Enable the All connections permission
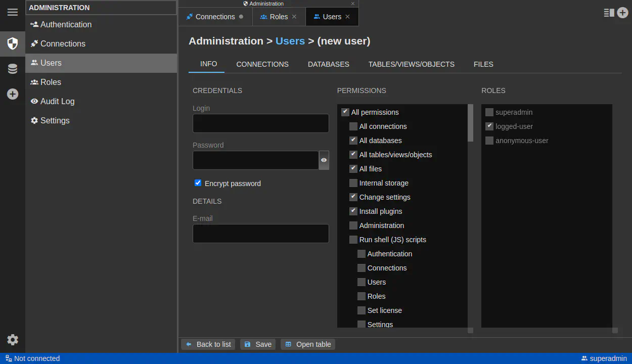 coord(353,126)
